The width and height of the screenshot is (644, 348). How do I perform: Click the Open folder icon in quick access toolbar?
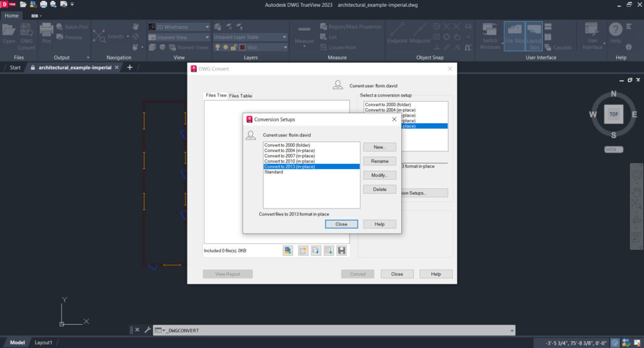(x=23, y=4)
